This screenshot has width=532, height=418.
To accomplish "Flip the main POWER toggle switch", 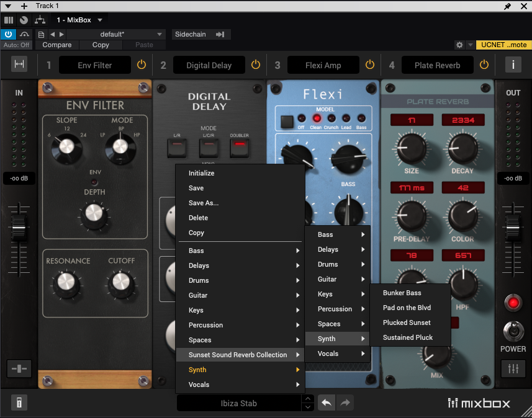I will coord(513,331).
